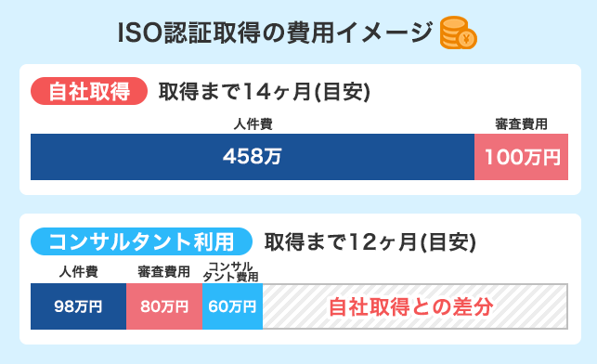Click the 取得まで12ヶ月(目安) text
The image size is (597, 364).
click(x=370, y=241)
